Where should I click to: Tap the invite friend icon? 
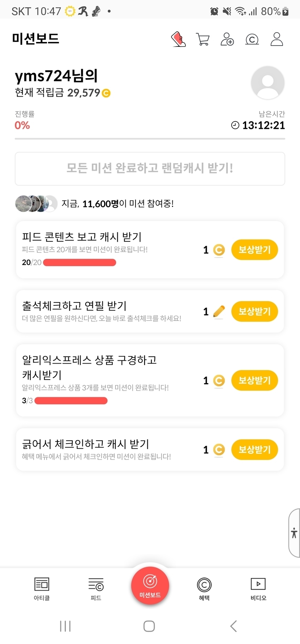point(227,39)
